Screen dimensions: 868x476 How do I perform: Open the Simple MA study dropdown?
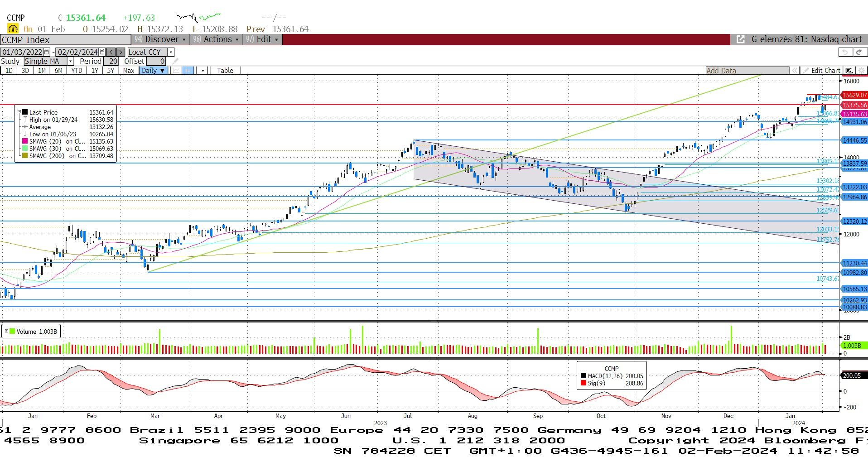point(70,61)
